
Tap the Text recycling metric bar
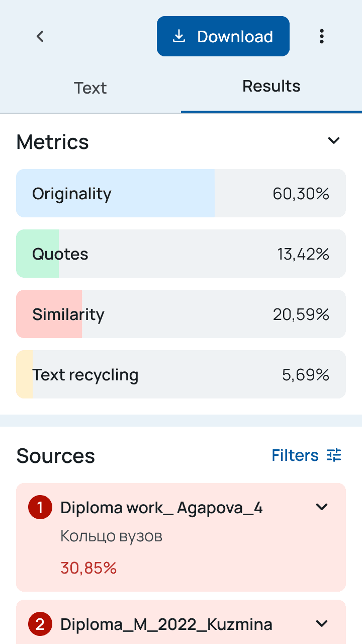(x=181, y=374)
